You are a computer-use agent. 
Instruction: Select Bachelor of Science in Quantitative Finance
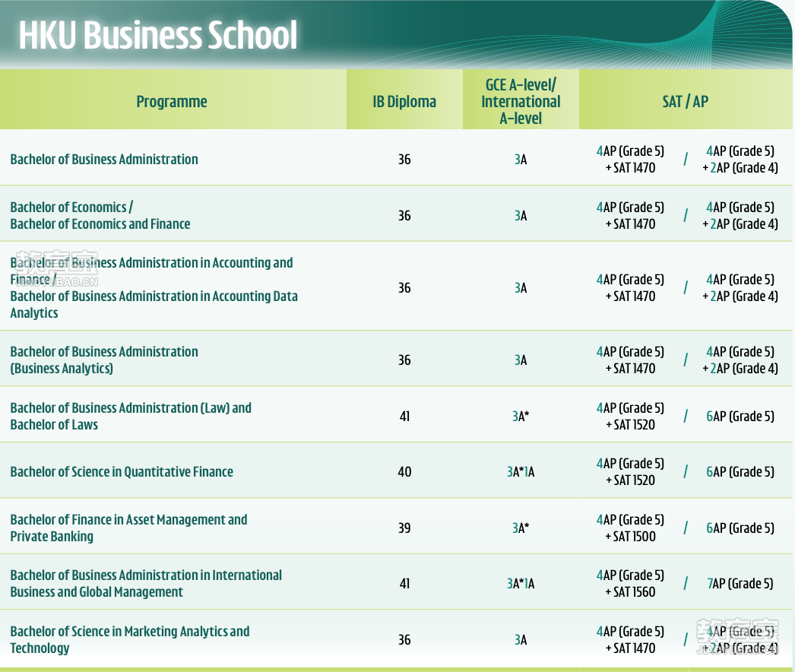(122, 471)
